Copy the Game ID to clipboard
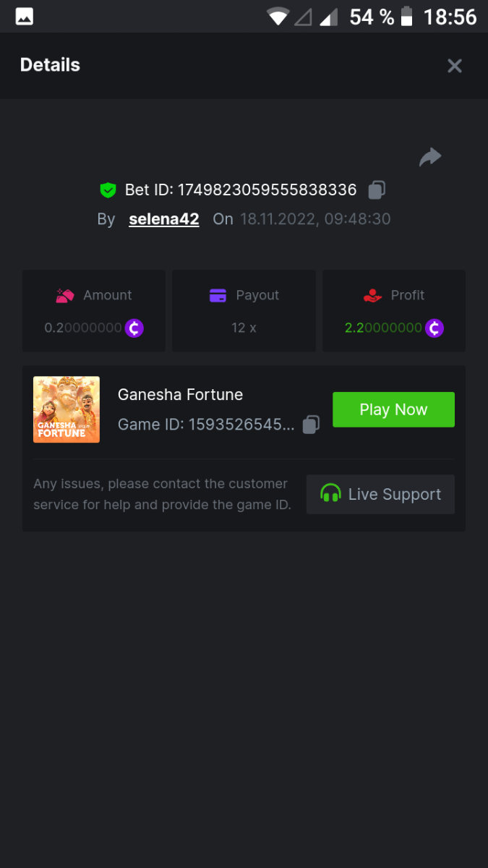Viewport: 488px width, 868px height. [x=311, y=425]
